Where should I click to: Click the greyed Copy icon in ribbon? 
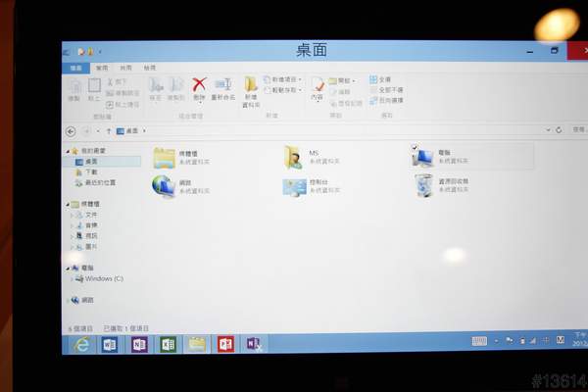[x=74, y=86]
